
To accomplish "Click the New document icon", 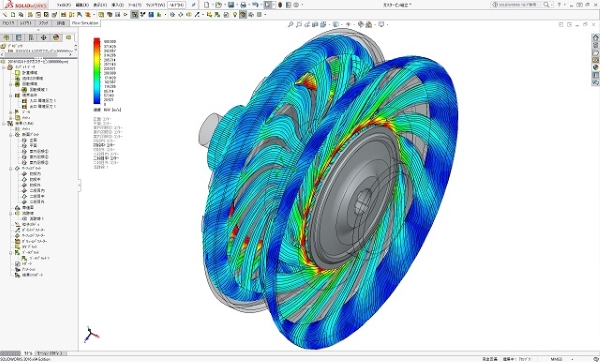I will (207, 5).
